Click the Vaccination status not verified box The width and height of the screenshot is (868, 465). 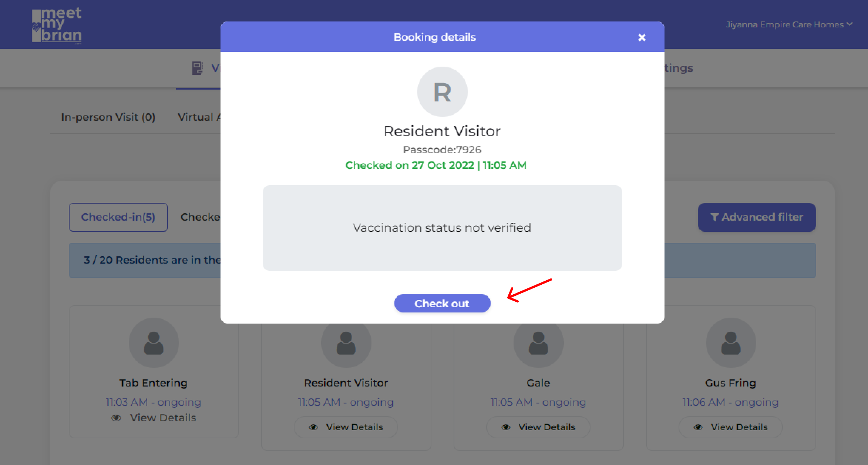(x=442, y=228)
